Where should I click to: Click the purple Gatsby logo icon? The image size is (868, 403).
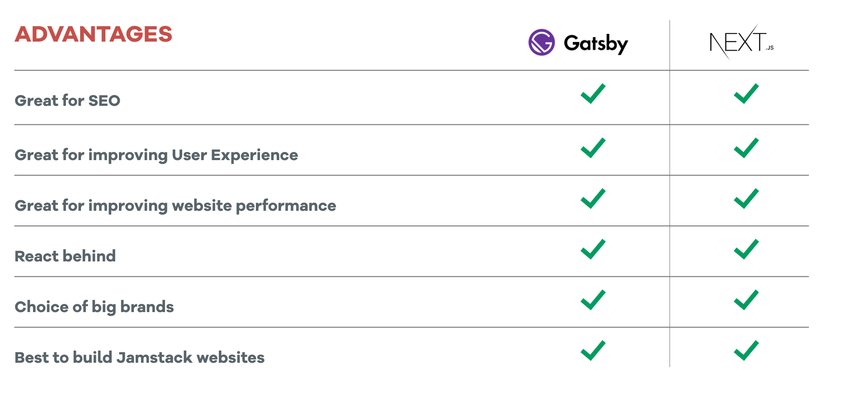(x=541, y=43)
